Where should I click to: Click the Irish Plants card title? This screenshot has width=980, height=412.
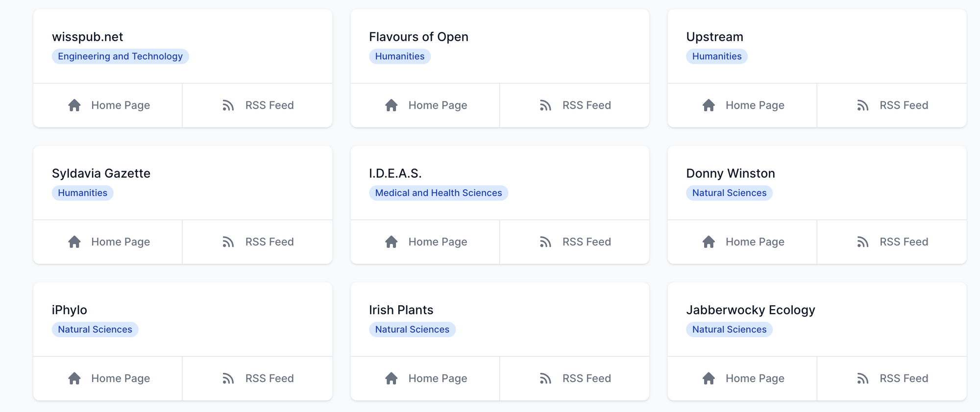[x=401, y=310]
